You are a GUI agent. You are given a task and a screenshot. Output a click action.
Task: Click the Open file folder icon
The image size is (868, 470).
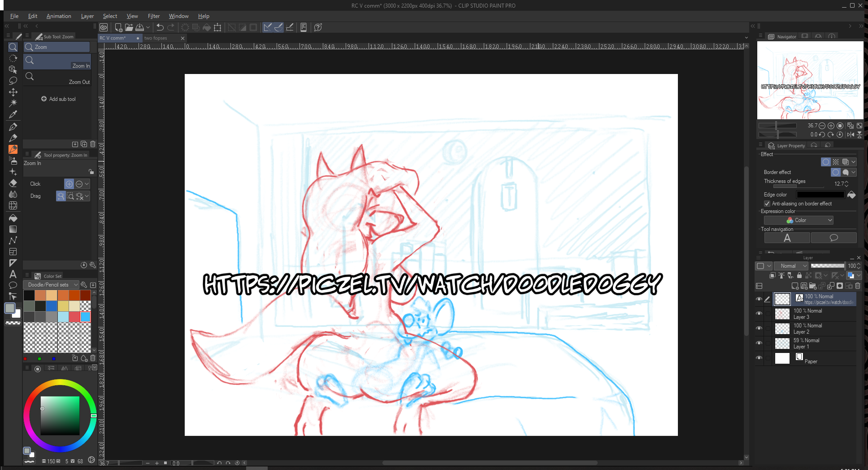tap(129, 27)
